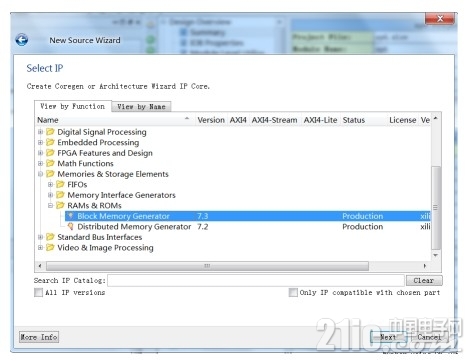Click the RAMs & ROMs folder icon

[60, 205]
